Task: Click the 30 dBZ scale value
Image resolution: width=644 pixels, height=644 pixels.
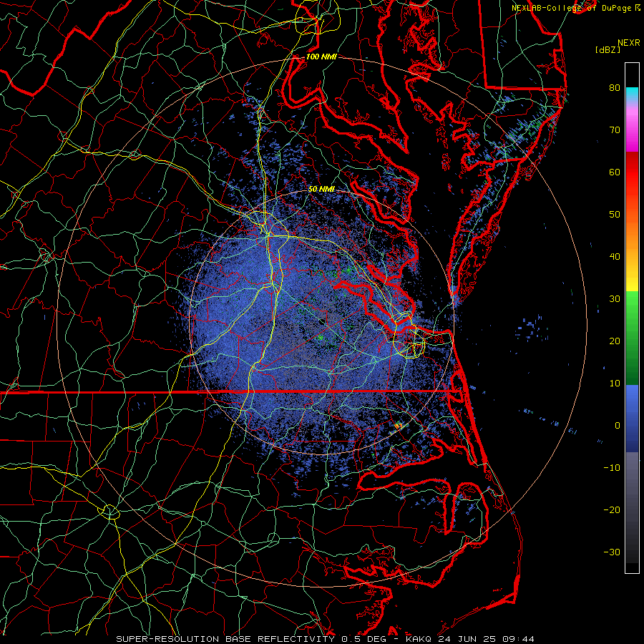Action: [x=615, y=298]
